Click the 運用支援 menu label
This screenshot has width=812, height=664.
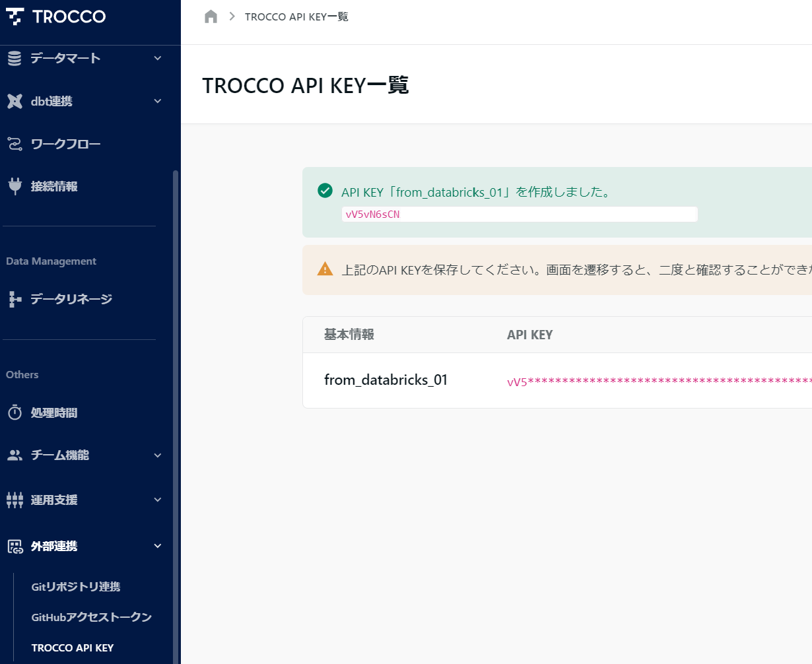coord(54,500)
